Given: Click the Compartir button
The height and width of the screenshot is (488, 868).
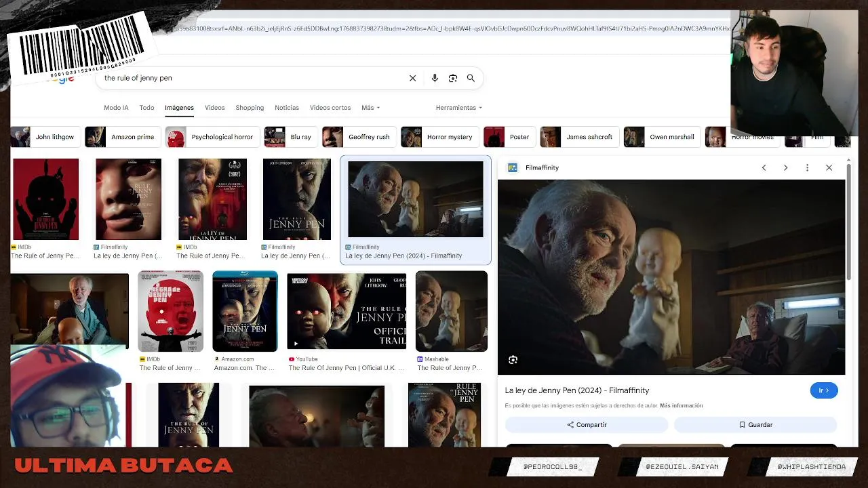Looking at the screenshot, I should click(587, 425).
